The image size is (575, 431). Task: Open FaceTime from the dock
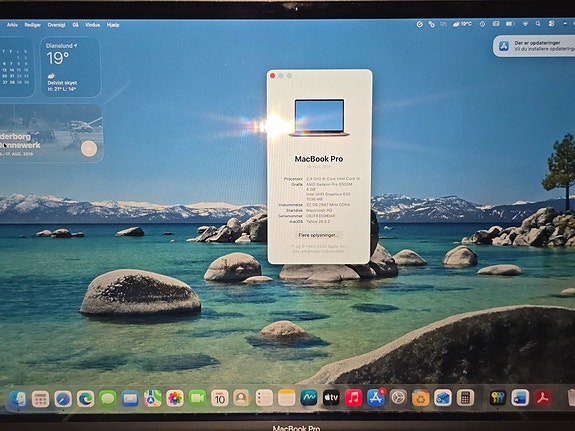click(197, 398)
